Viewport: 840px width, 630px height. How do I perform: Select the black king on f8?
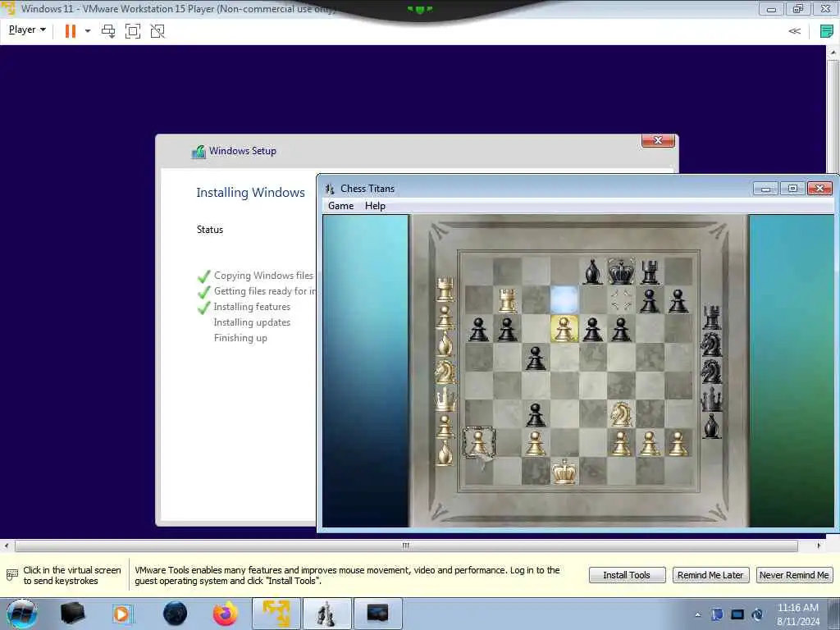coord(621,271)
